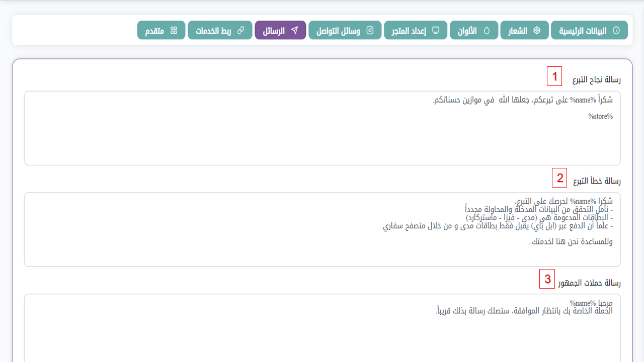This screenshot has height=362, width=644.
Task: Click the Instagram icon beside وسائل التواصل
Action: (370, 31)
